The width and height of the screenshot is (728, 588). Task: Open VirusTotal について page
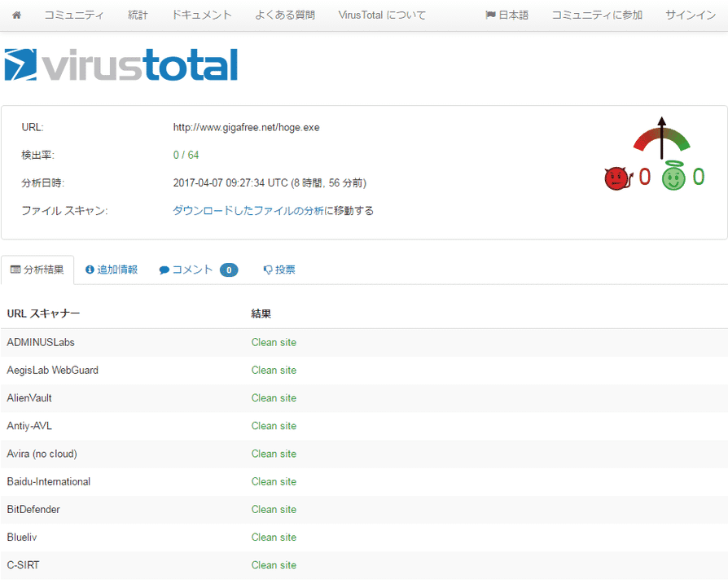point(382,15)
